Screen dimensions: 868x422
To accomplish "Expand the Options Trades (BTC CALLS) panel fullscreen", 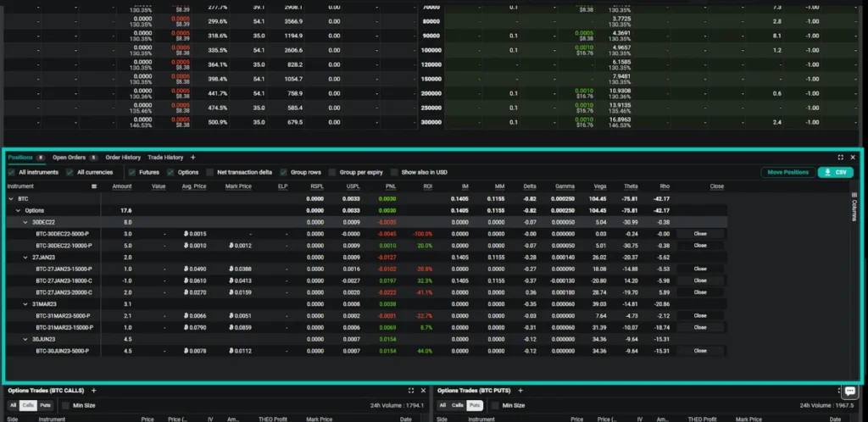I will point(411,391).
